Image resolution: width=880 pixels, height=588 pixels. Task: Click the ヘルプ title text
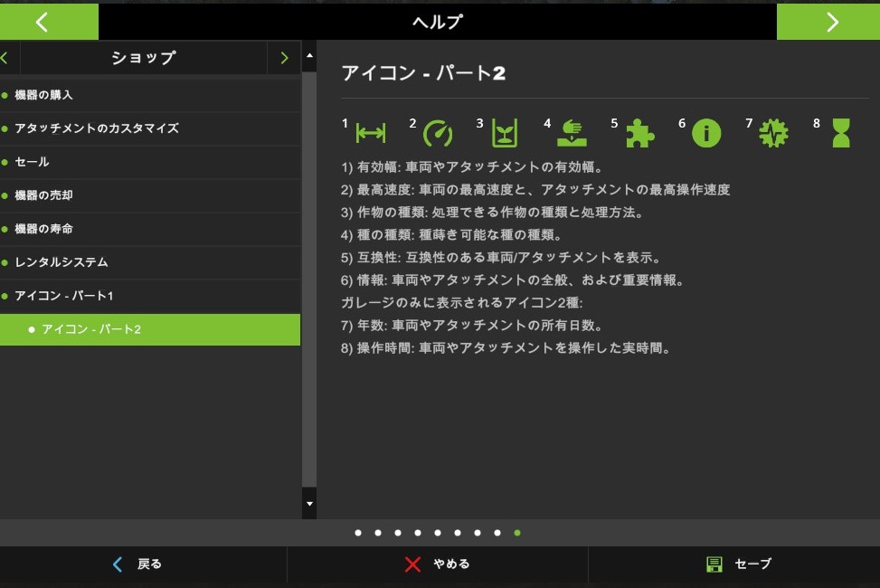(x=437, y=22)
